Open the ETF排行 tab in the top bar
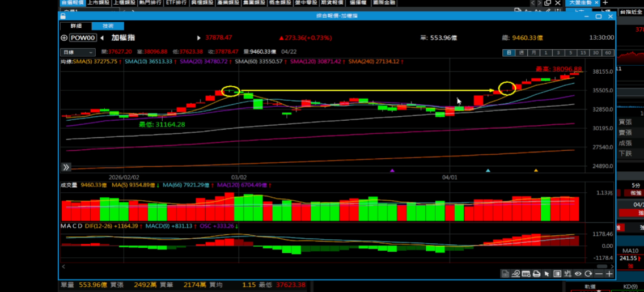644x292 pixels. pos(176,3)
